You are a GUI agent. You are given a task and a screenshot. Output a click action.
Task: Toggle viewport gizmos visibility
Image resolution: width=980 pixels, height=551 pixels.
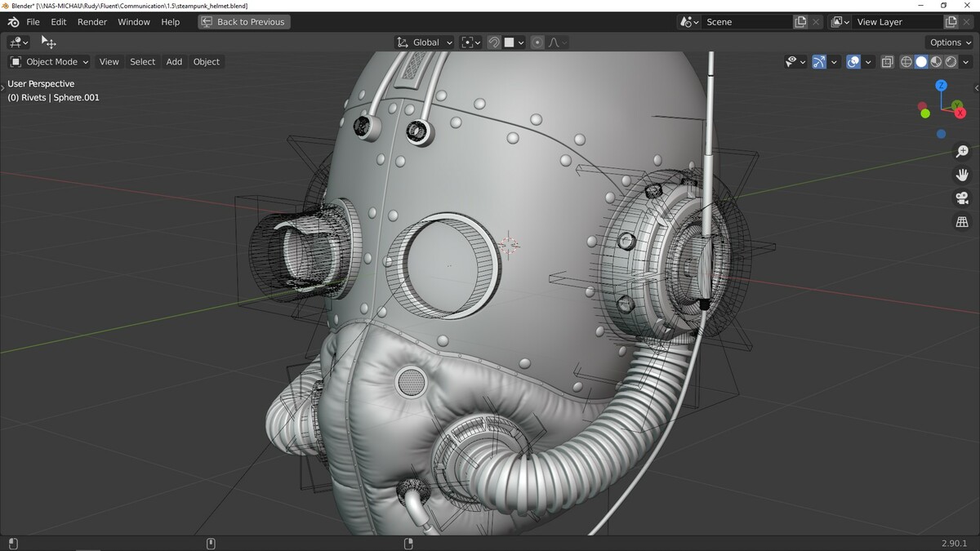[819, 62]
